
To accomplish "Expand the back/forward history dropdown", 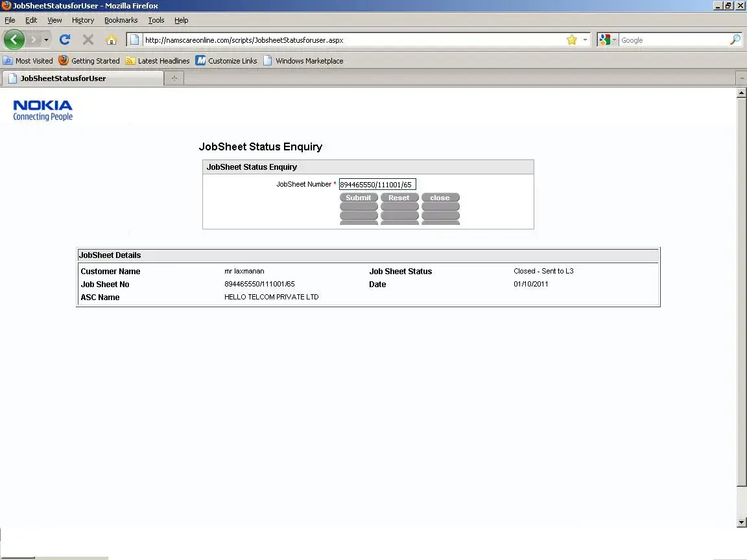I will pyautogui.click(x=46, y=40).
